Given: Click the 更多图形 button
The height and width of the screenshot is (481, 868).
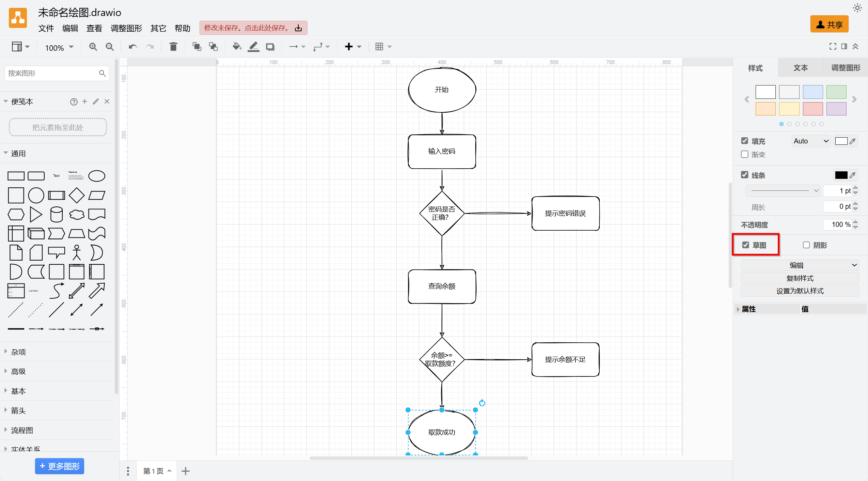Looking at the screenshot, I should 60,466.
